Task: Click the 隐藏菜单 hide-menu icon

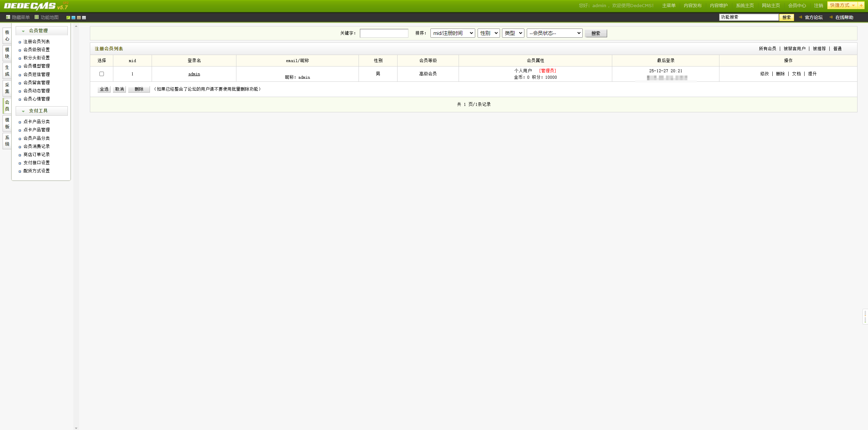Action: tap(8, 17)
